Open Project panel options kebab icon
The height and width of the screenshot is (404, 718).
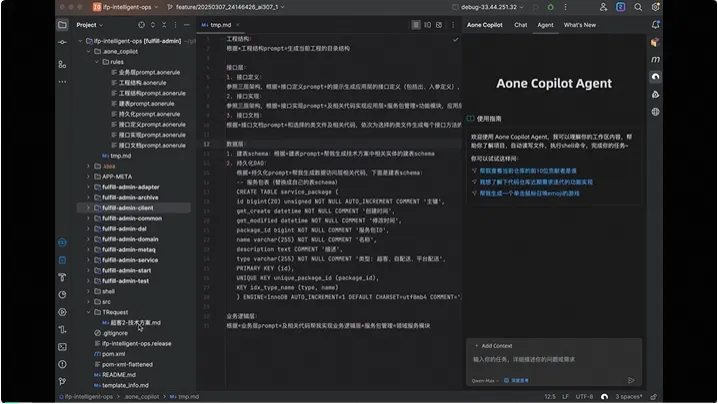pos(175,25)
